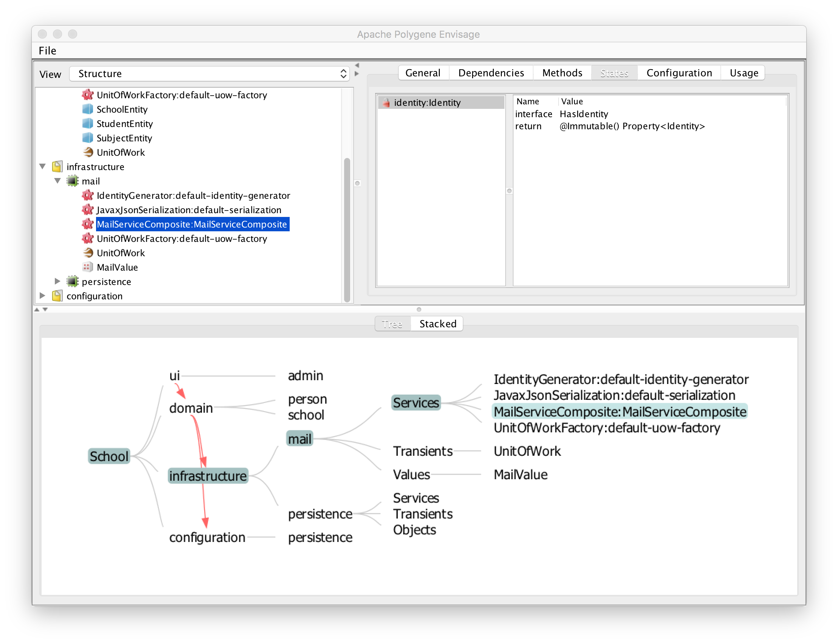Click the identity:Identity state icon
This screenshot has height=644, width=838.
click(386, 103)
